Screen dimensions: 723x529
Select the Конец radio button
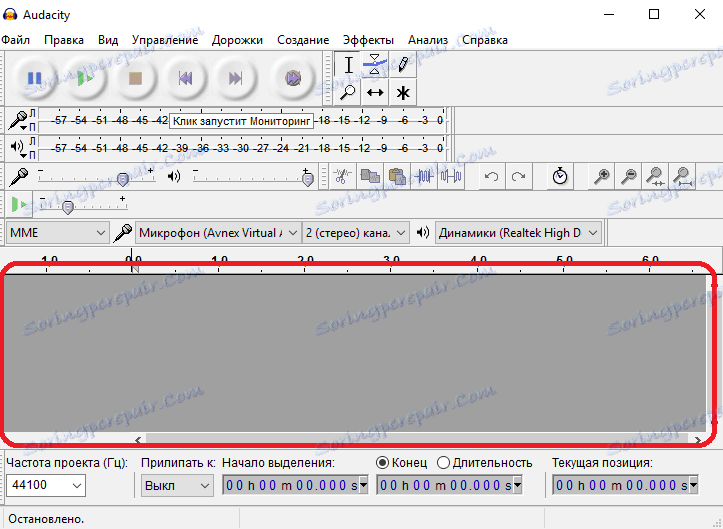click(383, 463)
